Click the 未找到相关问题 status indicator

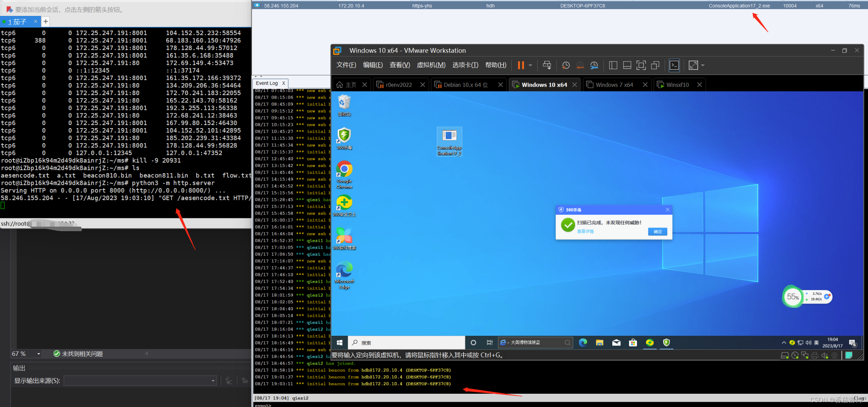pos(78,354)
